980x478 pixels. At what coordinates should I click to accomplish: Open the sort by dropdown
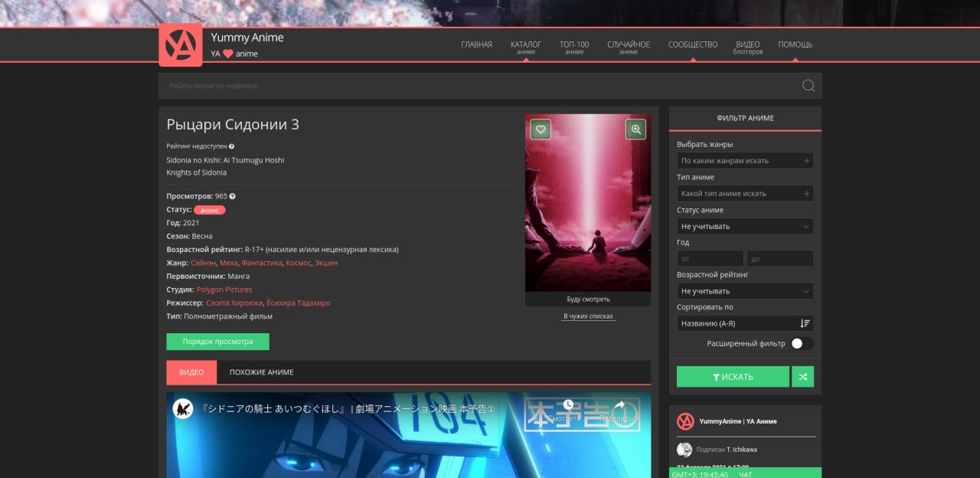(745, 323)
